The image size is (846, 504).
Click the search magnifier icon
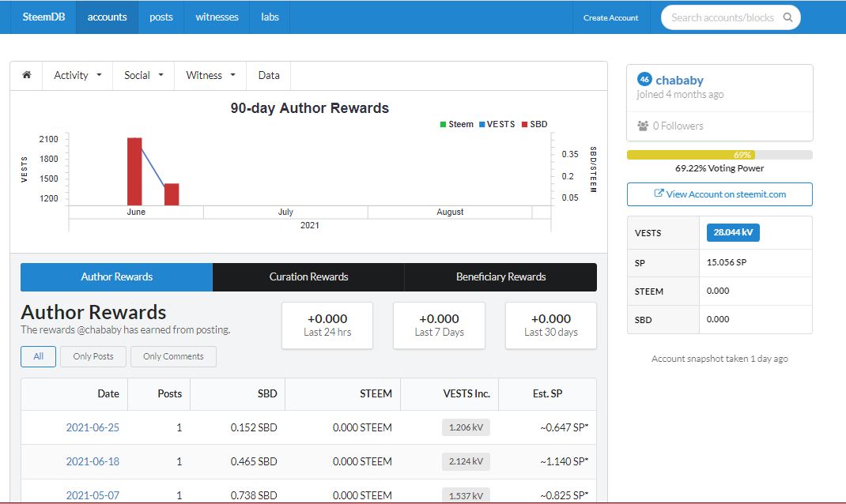tap(787, 17)
